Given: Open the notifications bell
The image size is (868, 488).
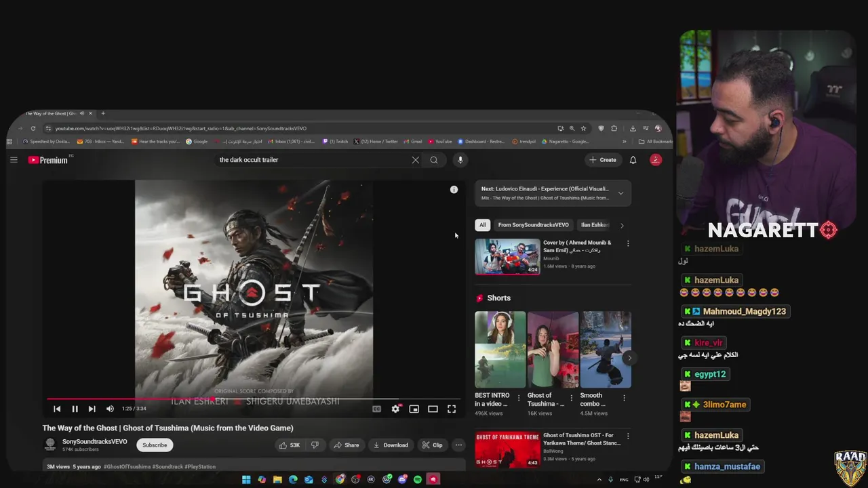Looking at the screenshot, I should pyautogui.click(x=633, y=160).
